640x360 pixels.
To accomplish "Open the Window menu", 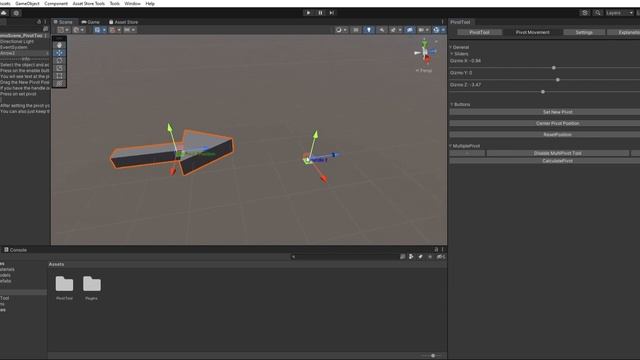I will pos(132,3).
